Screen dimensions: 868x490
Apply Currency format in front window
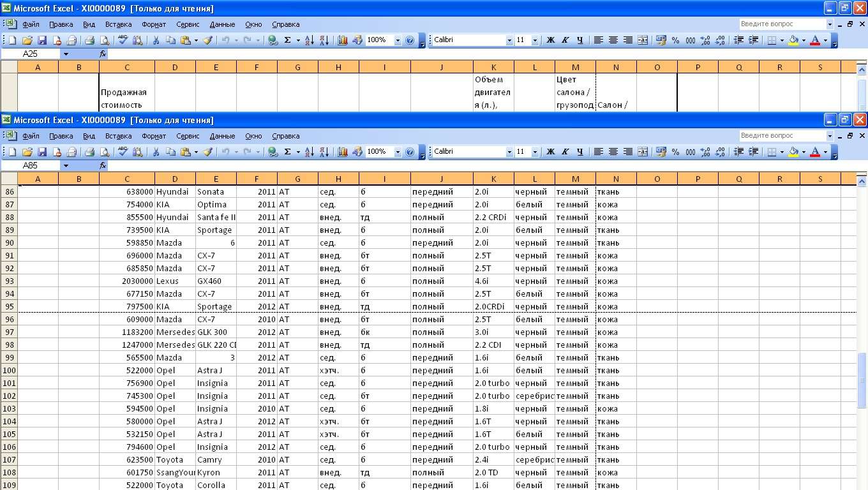(661, 152)
